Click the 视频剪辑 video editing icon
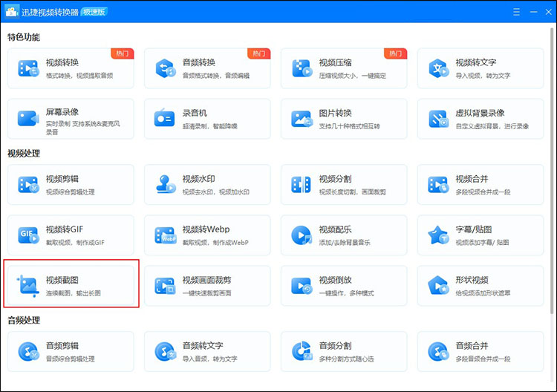Screen dimensions: 557x392 [28, 185]
